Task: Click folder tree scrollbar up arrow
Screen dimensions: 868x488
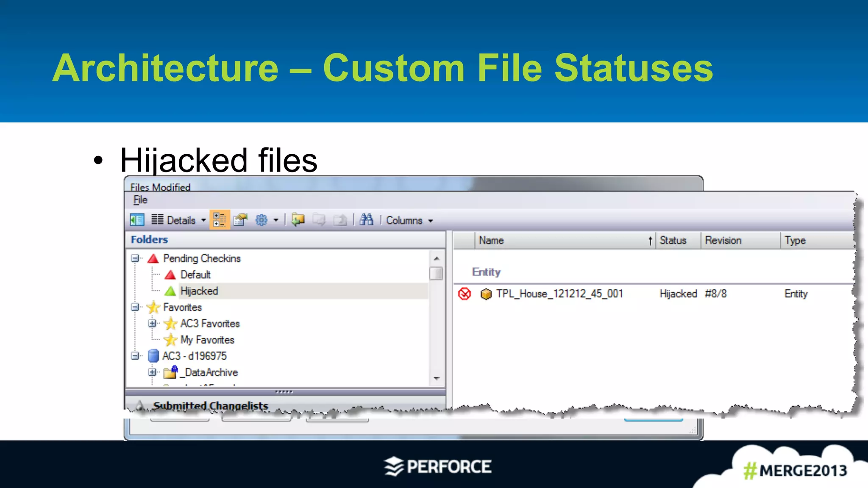Action: click(437, 258)
